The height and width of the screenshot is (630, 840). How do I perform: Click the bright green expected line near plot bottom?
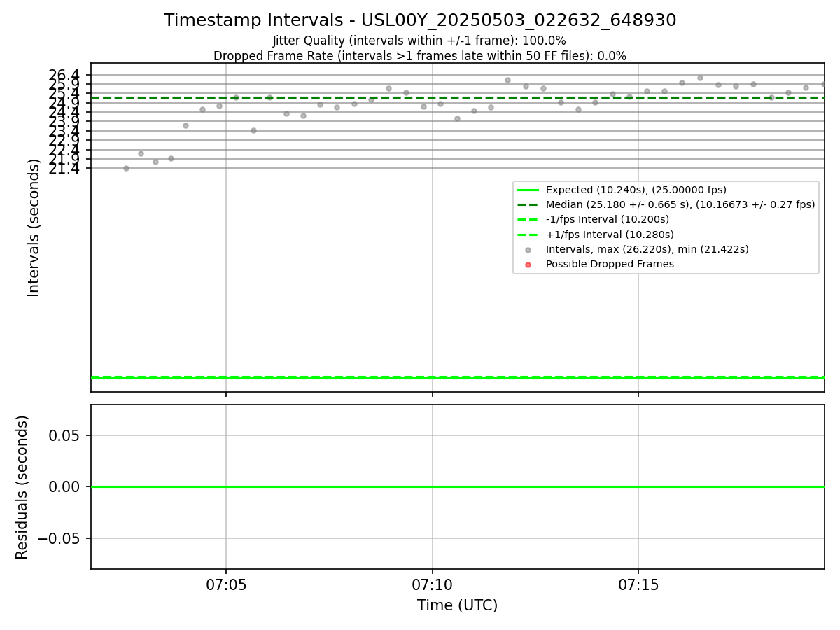click(x=458, y=377)
